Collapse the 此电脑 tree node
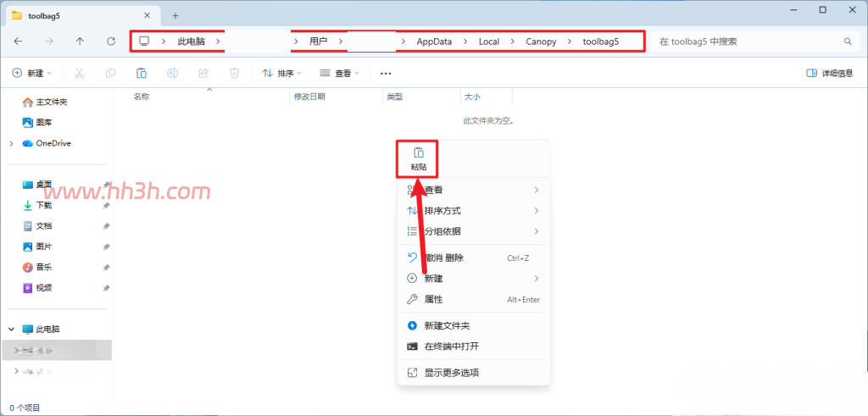 click(x=12, y=329)
